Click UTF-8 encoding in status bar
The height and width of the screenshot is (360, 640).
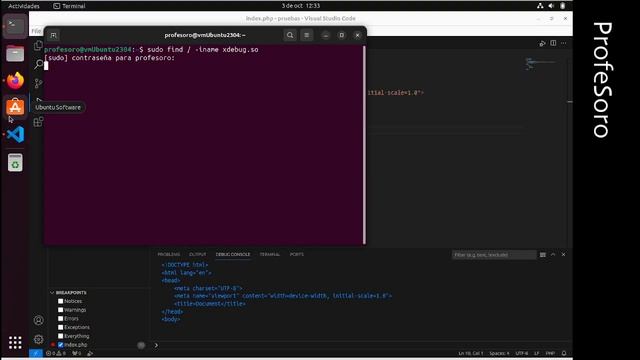[x=522, y=353]
